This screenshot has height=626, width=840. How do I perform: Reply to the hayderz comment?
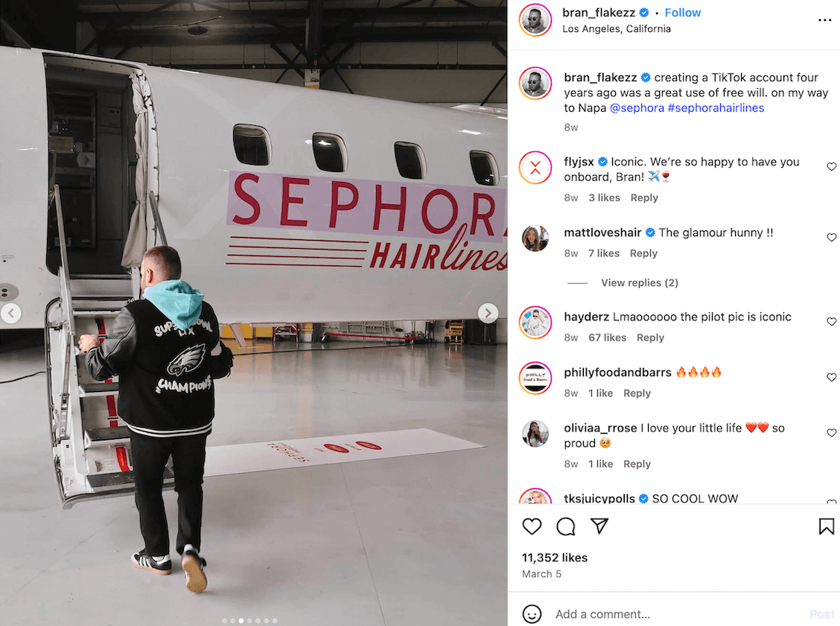click(650, 338)
